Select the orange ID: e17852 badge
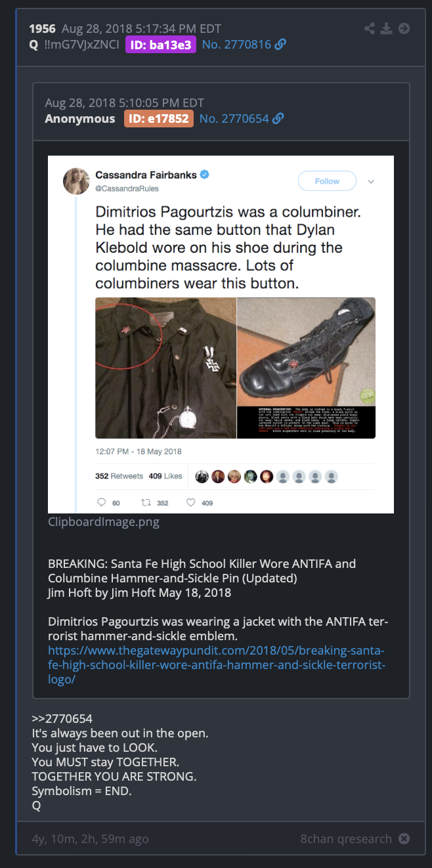This screenshot has width=432, height=868. [159, 119]
